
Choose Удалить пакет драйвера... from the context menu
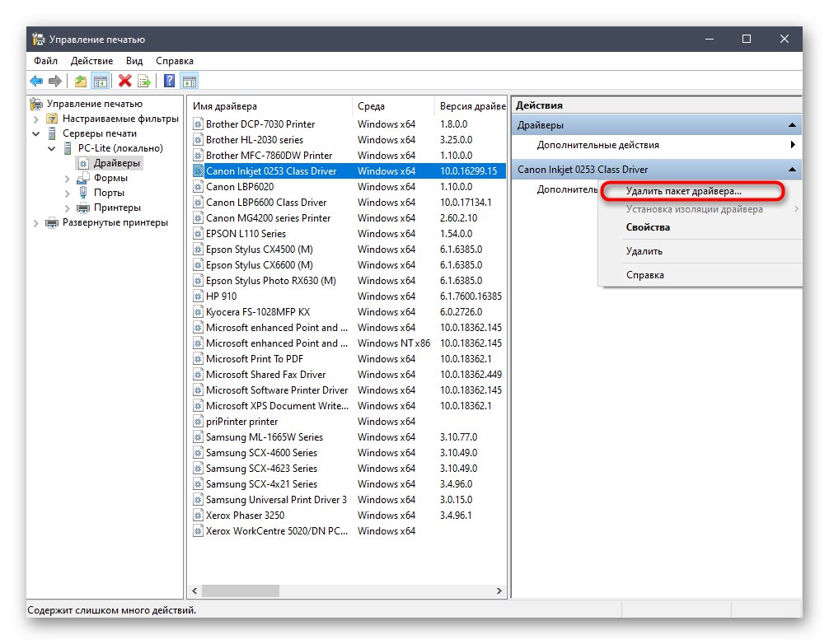tap(692, 191)
